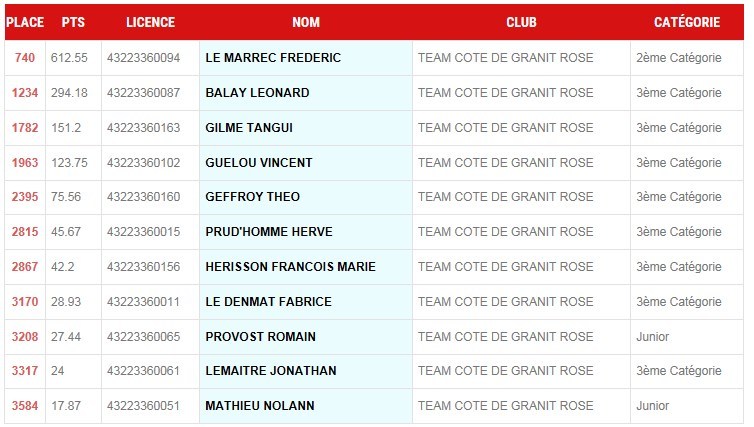
Task: Sort by the PLACE column header
Action: (25, 22)
